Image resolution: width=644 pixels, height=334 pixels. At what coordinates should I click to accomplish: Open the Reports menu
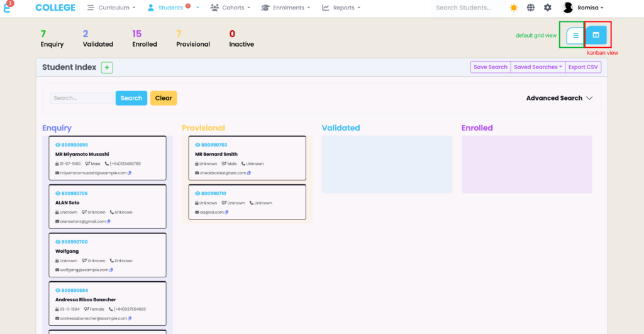point(341,8)
